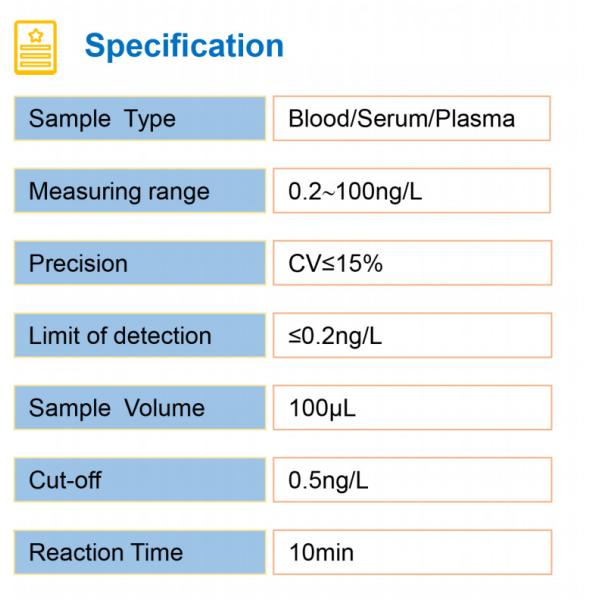This screenshot has width=600, height=600.
Task: Click the ≤0.2ng/L value field
Action: [411, 336]
